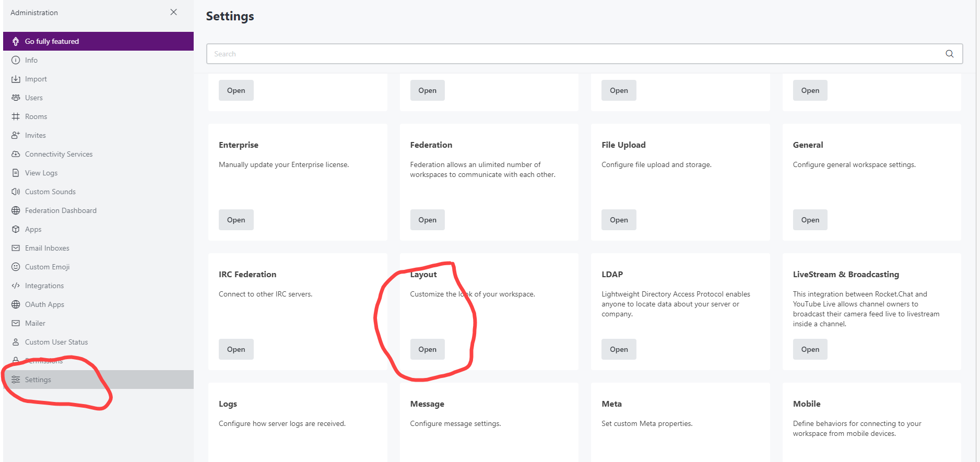Screen dimensions: 980x462
Task: Click the search magnifier icon
Action: click(949, 54)
